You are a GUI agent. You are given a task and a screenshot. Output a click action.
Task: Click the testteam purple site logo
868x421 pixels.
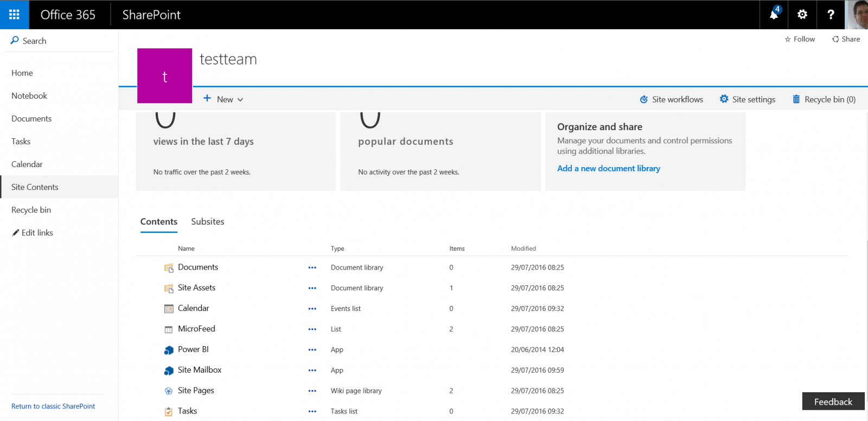pos(164,75)
